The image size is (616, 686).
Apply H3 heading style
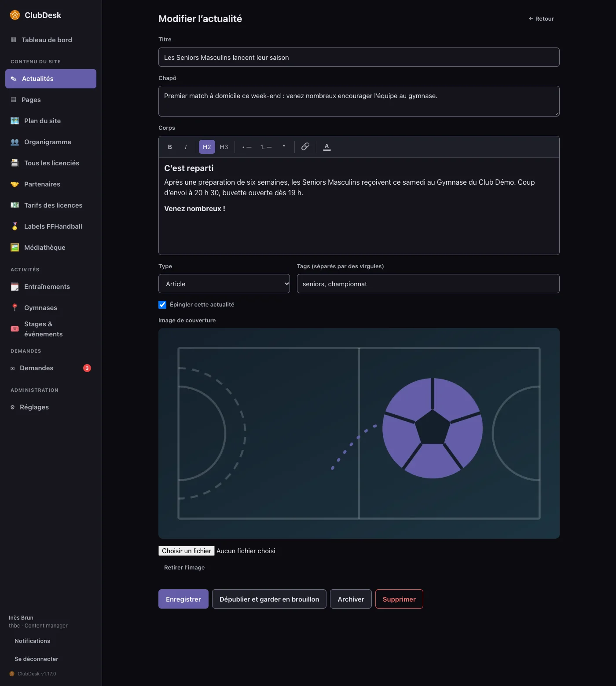coord(224,147)
